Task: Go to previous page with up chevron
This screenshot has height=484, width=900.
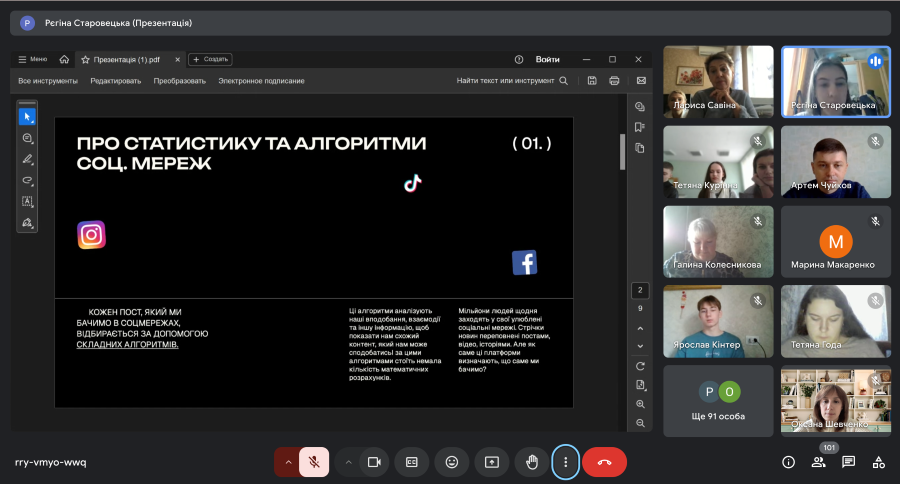Action: point(641,328)
